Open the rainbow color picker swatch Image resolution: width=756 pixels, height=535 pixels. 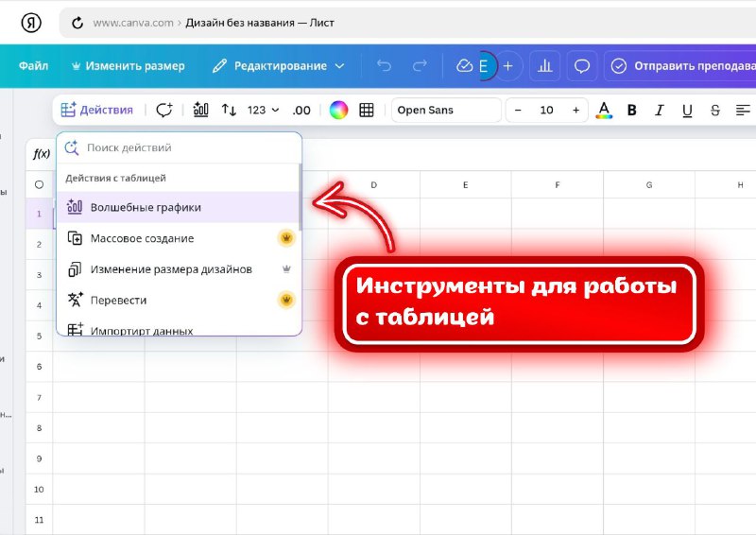338,110
